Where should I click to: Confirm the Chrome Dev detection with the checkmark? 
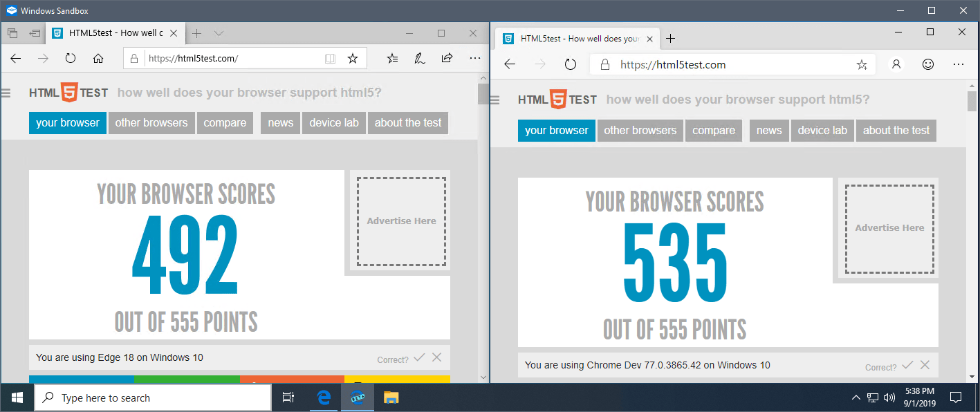tap(907, 365)
